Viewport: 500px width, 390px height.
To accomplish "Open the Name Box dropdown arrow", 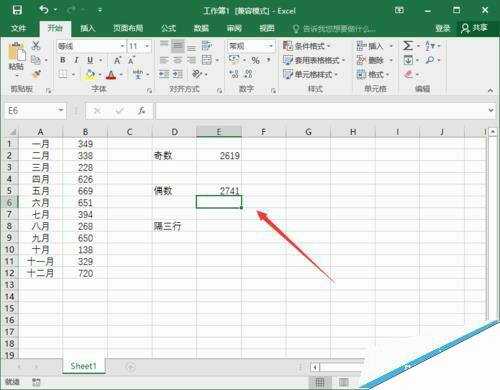I will pos(61,110).
